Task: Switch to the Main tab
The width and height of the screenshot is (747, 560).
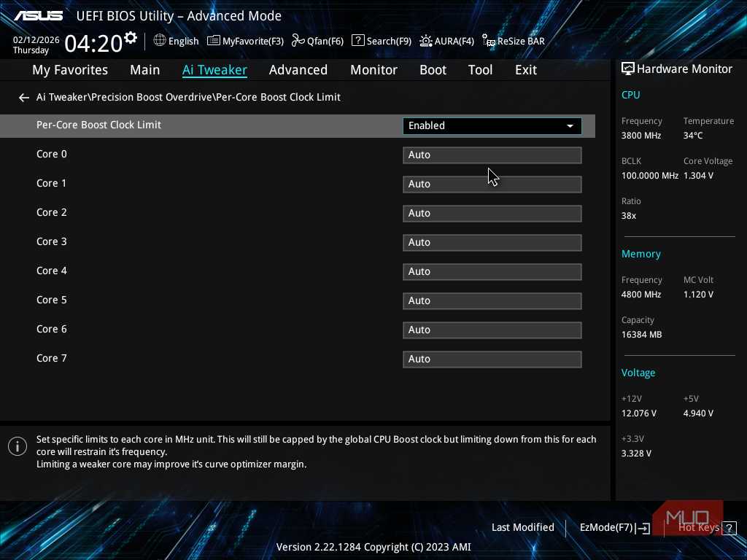Action: (145, 70)
